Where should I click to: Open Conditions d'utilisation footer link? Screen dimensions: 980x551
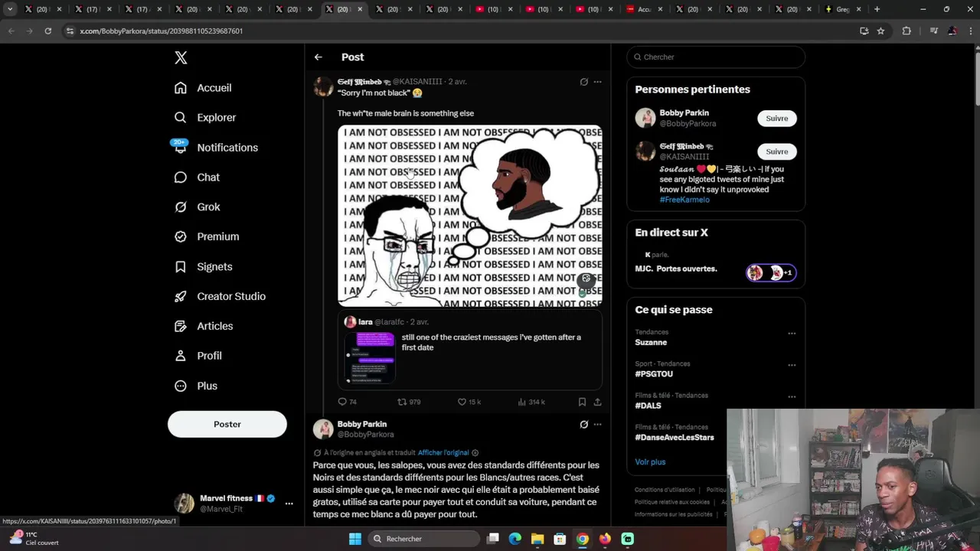[665, 490]
